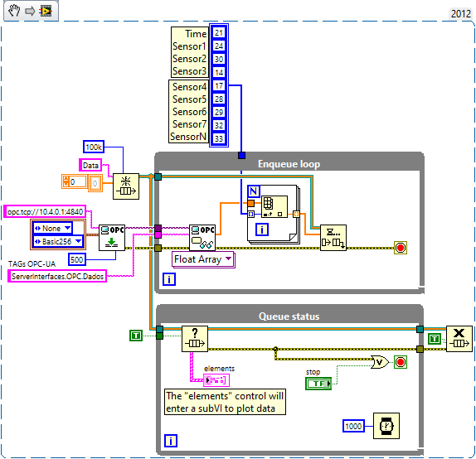476x459 pixels.
Task: Click the 500 numeric constant
Action: [x=76, y=259]
